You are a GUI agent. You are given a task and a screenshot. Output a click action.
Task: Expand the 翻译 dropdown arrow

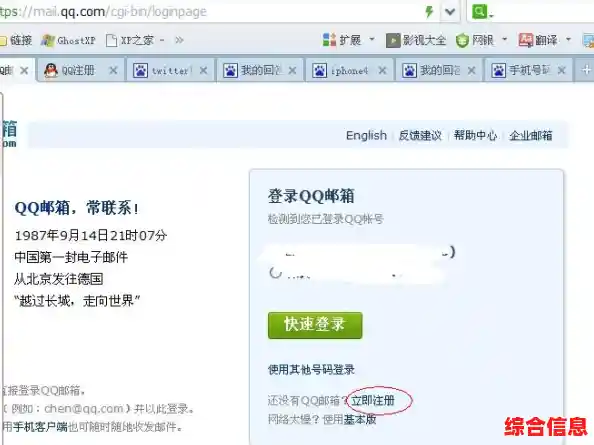pos(568,39)
